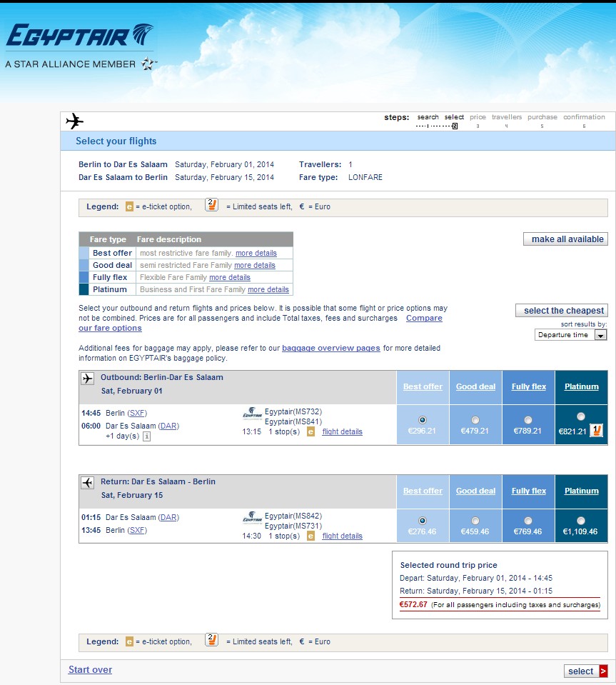Click outbound DAR airport code link
The image size is (616, 685).
pos(168,426)
